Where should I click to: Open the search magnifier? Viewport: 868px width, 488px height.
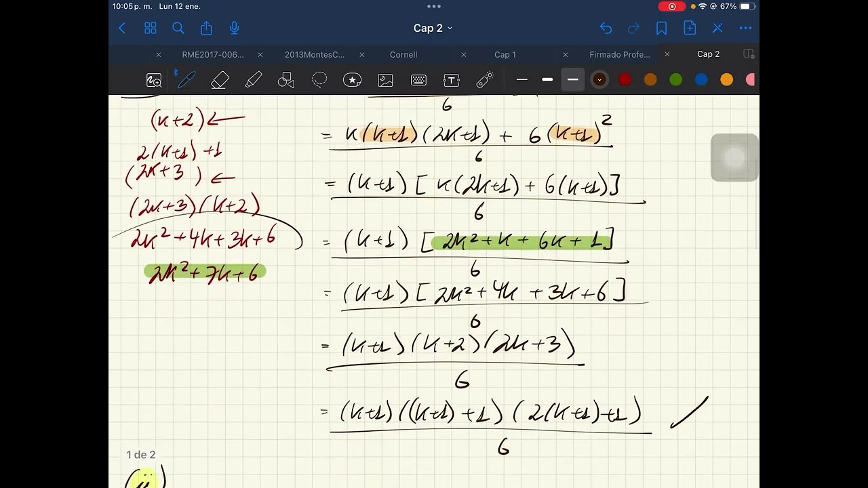pos(178,28)
